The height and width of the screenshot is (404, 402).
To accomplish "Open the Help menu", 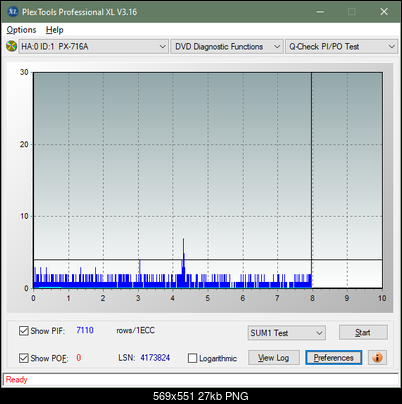I will (x=55, y=30).
